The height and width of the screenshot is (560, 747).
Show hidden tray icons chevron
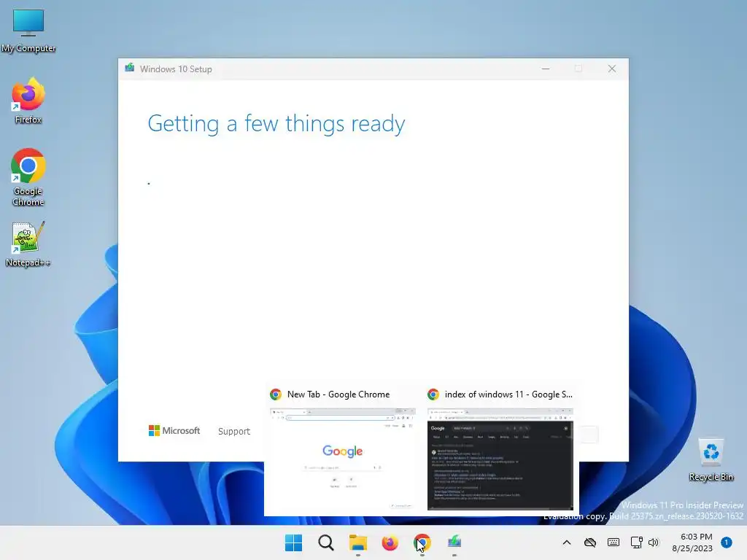tap(566, 542)
